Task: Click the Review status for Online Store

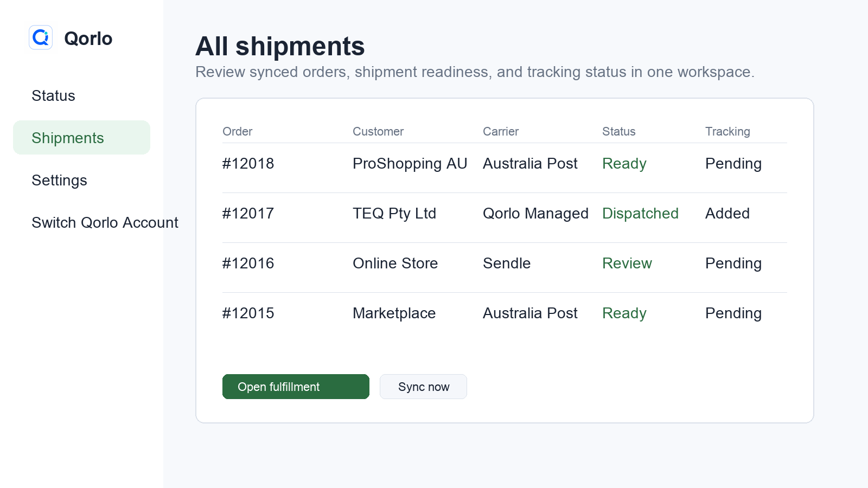Action: (x=627, y=264)
